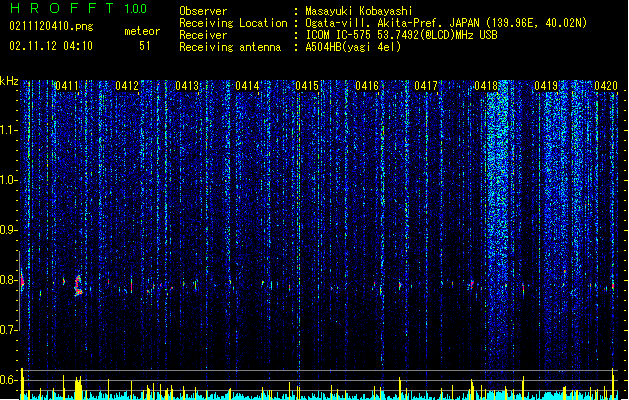Image resolution: width=629 pixels, height=400 pixels.
Task: Click the 0.6 frequency axis label
Action: 8,380
